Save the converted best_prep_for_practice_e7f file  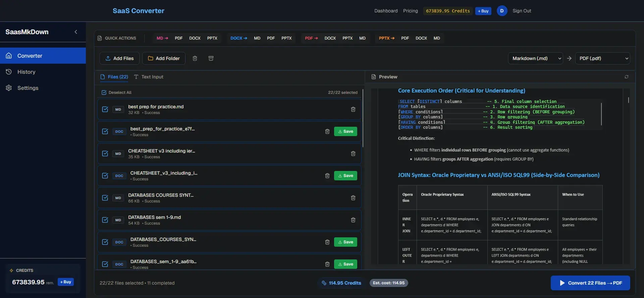pyautogui.click(x=345, y=131)
